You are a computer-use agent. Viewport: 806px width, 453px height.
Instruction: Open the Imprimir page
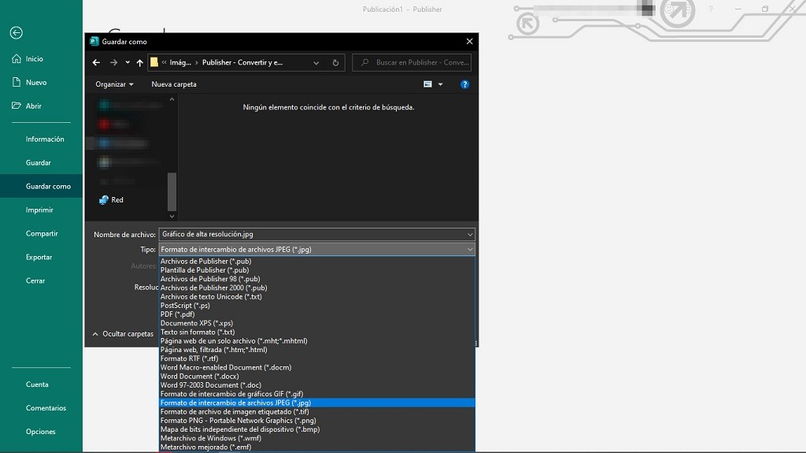(41, 210)
